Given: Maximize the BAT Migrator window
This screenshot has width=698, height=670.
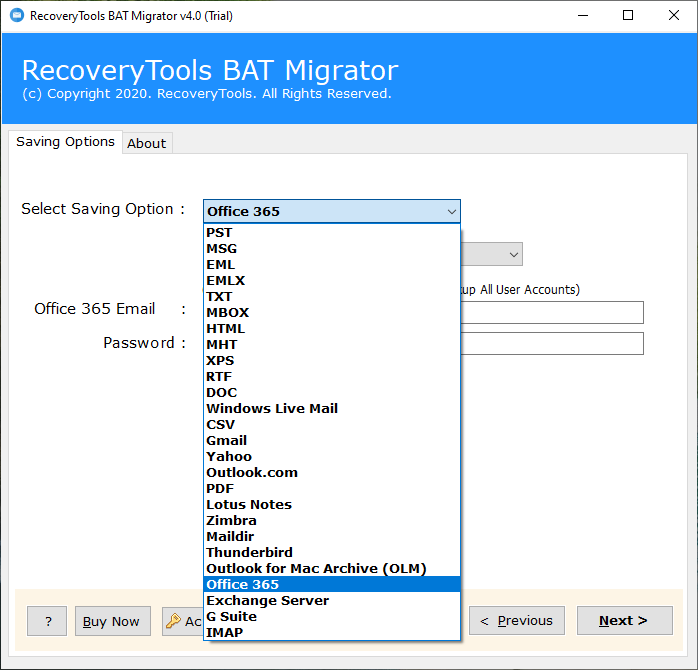Looking at the screenshot, I should coord(628,16).
